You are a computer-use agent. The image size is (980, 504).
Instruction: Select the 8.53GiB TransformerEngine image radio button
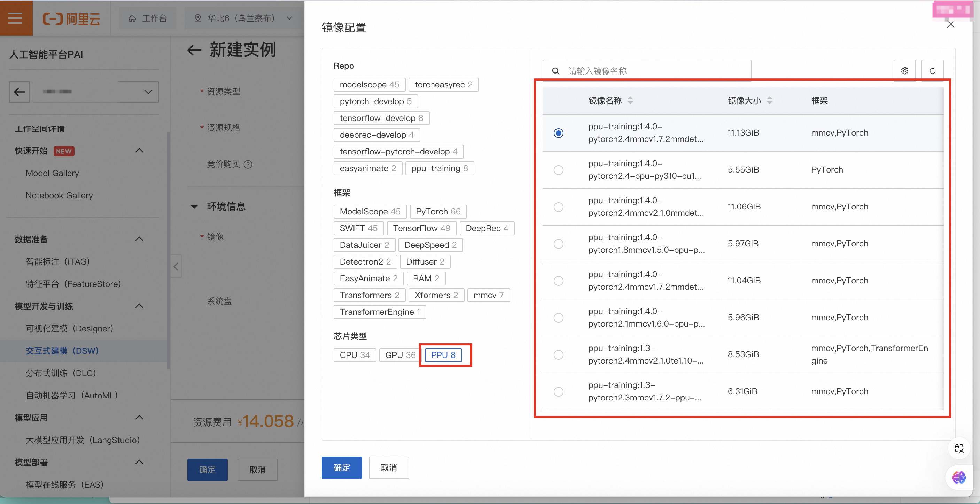558,355
